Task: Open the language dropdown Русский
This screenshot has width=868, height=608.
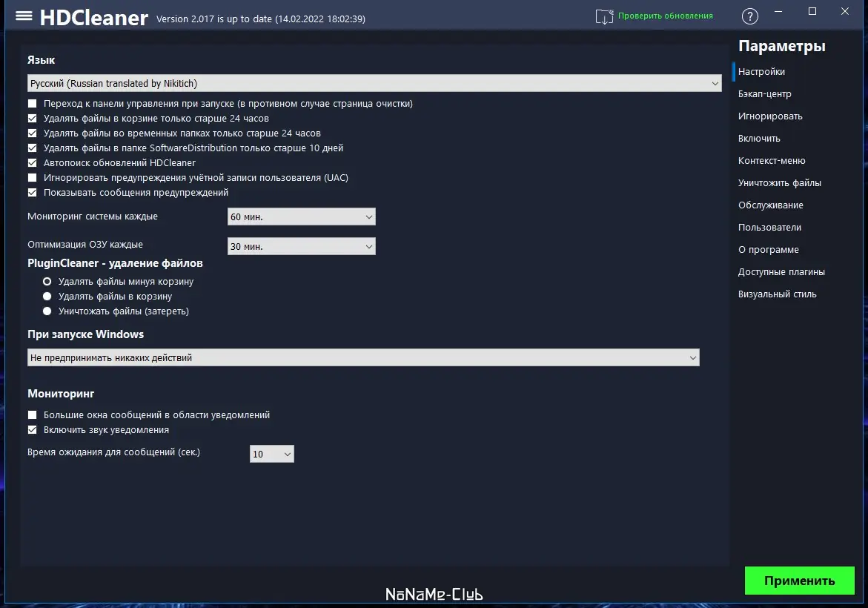Action: tap(374, 83)
